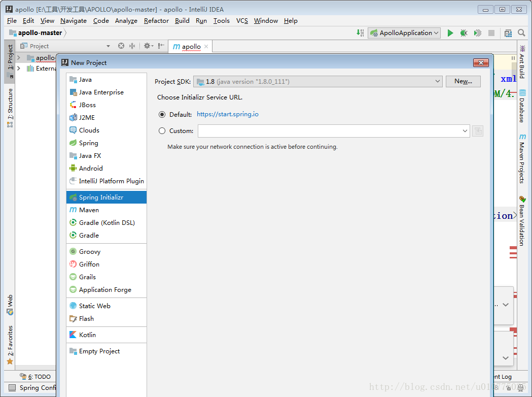Select Griffon project type
Viewport: 532px width, 397px height.
pyautogui.click(x=107, y=264)
